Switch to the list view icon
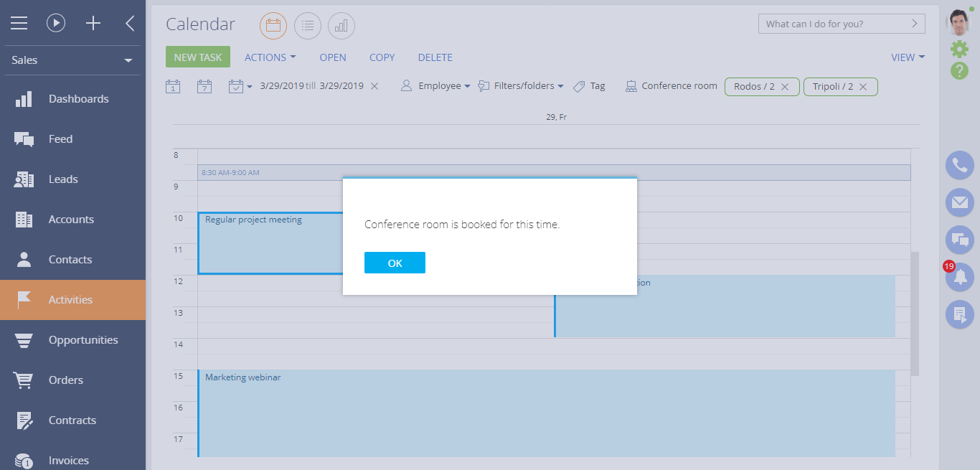The image size is (980, 470). pyautogui.click(x=308, y=26)
